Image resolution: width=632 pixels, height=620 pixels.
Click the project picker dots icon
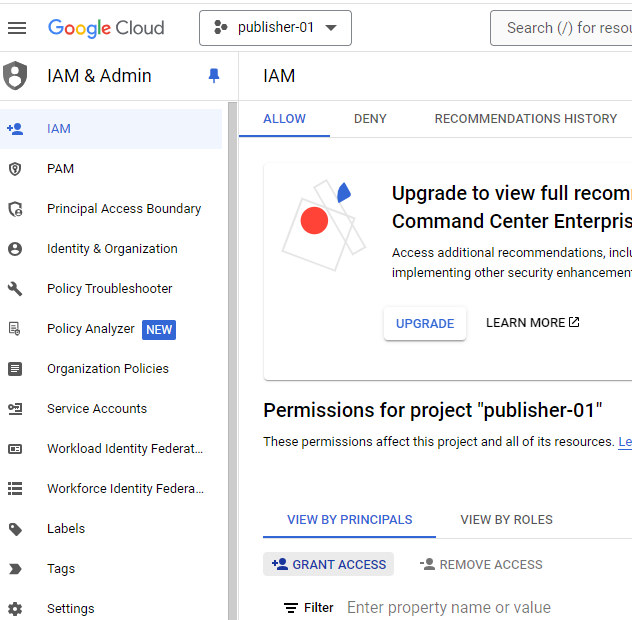(220, 27)
